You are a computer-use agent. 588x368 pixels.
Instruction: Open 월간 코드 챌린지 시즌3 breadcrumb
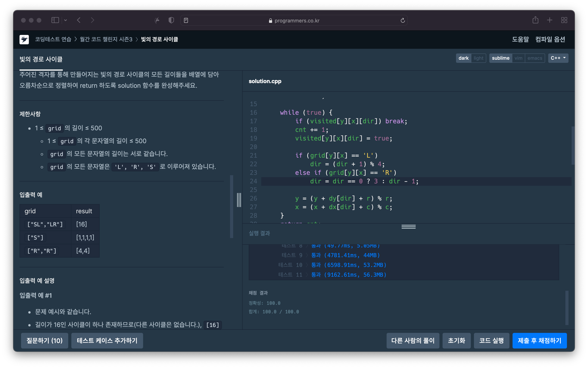tap(106, 39)
